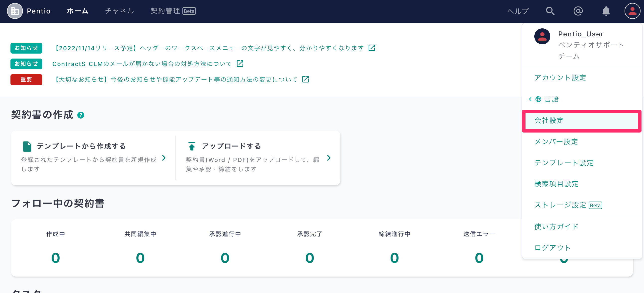The width and height of the screenshot is (644, 293).
Task: Open メンバー設定 menu entry
Action: (x=556, y=142)
